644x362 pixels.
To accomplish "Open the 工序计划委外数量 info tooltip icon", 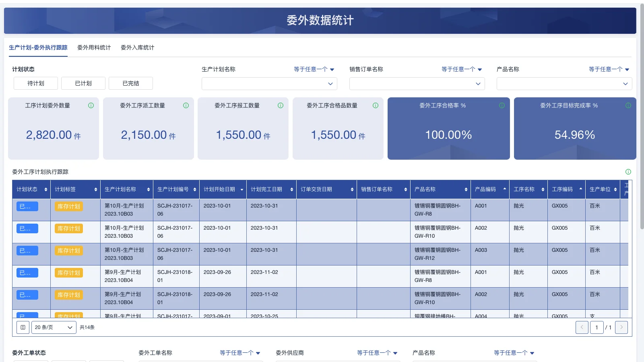I will [x=91, y=105].
